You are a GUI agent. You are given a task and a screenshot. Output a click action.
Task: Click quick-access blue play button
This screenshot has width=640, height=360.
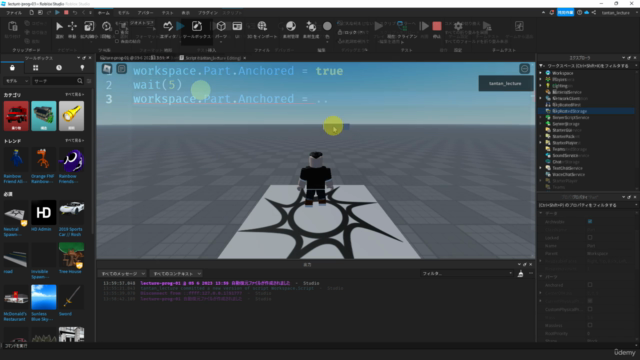click(57, 13)
